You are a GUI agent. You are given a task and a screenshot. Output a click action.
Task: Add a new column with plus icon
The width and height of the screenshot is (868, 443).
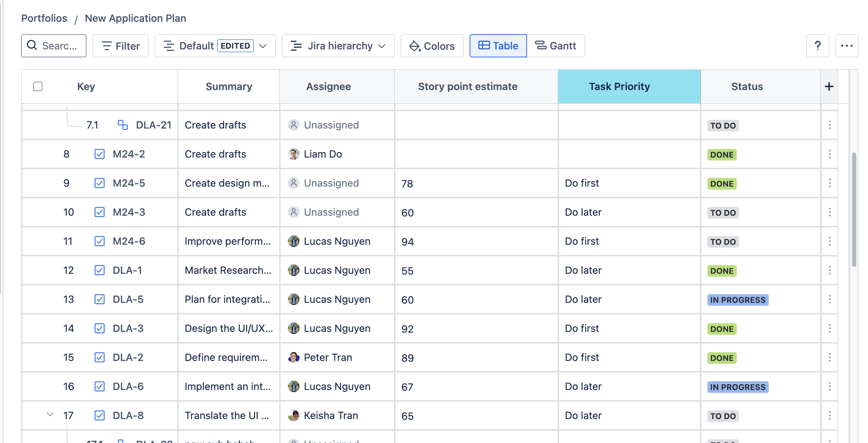click(x=829, y=86)
